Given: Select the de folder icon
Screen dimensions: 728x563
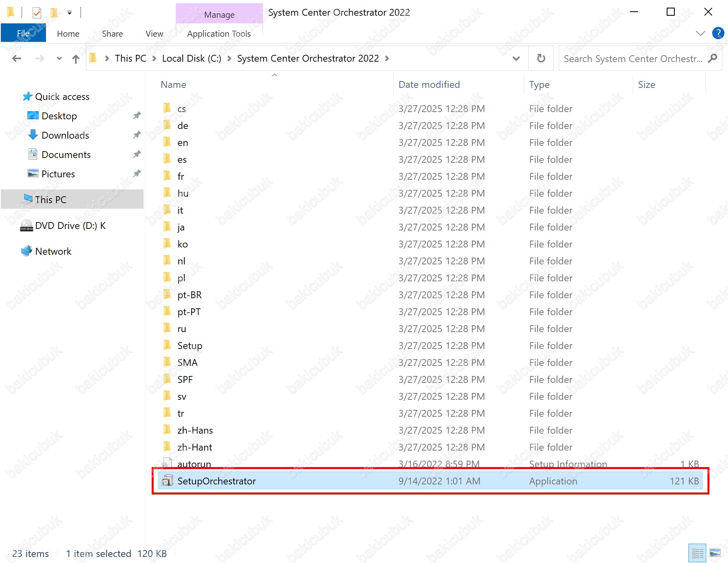Looking at the screenshot, I should 167,125.
